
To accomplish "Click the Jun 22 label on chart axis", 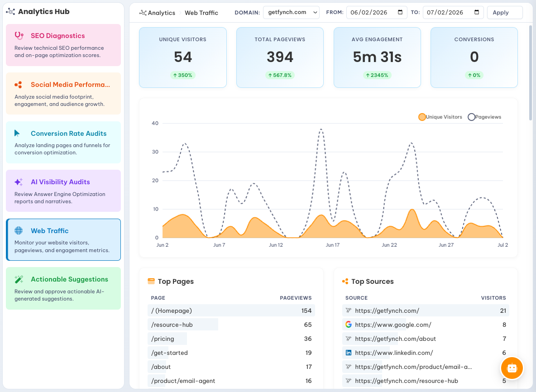I will pyautogui.click(x=389, y=245).
